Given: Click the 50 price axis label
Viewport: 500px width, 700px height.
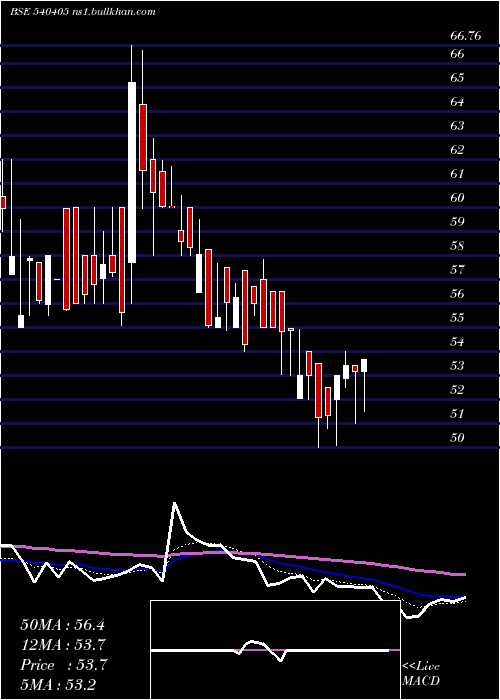Looking at the screenshot, I should pos(458,438).
